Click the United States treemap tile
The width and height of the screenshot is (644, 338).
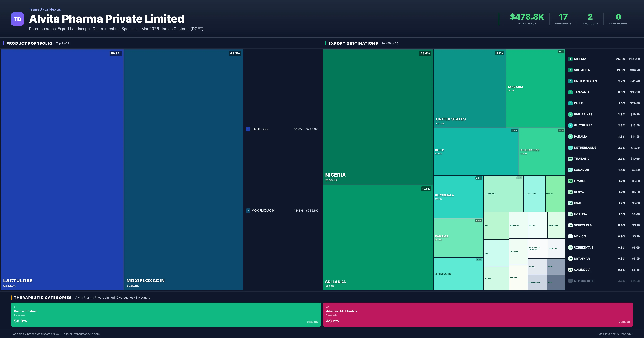coord(469,88)
